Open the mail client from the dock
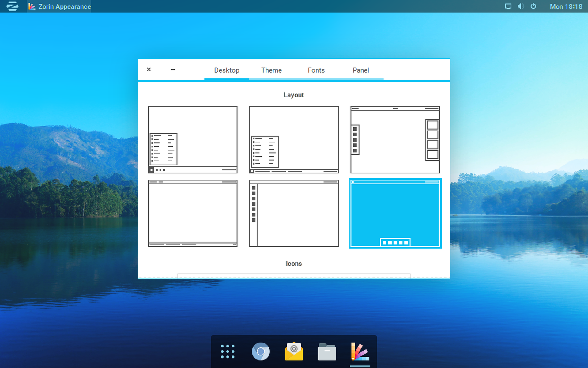This screenshot has width=588, height=368. tap(294, 351)
